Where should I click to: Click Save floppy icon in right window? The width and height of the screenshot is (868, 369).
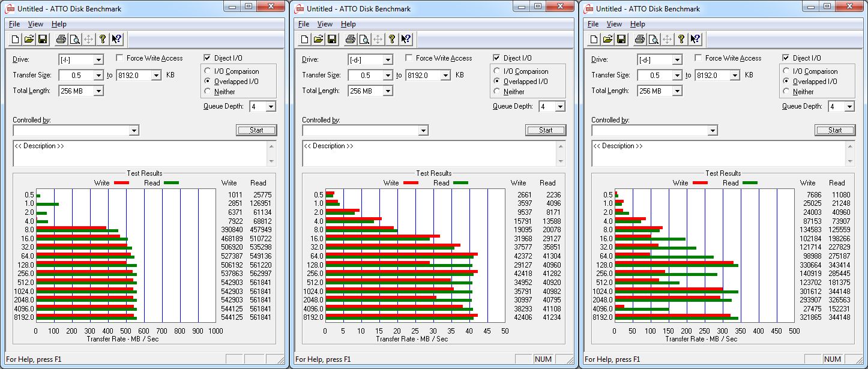coord(621,40)
